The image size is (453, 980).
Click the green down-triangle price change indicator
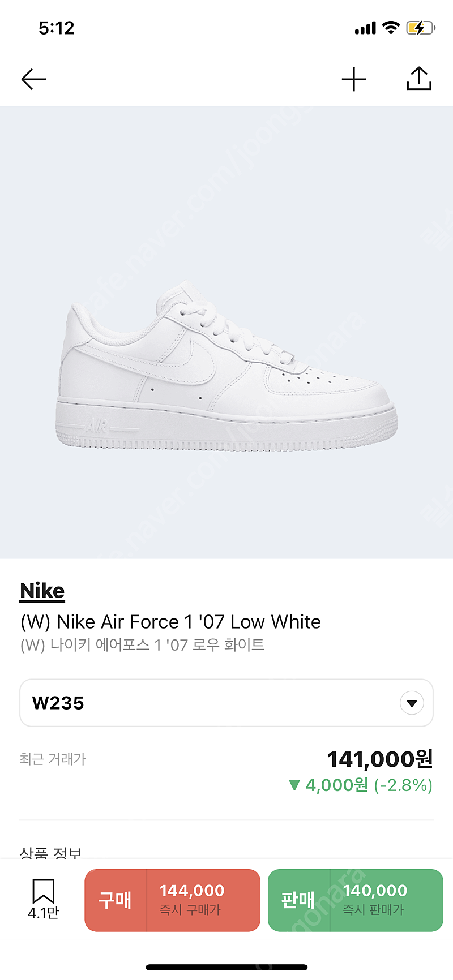(x=294, y=785)
